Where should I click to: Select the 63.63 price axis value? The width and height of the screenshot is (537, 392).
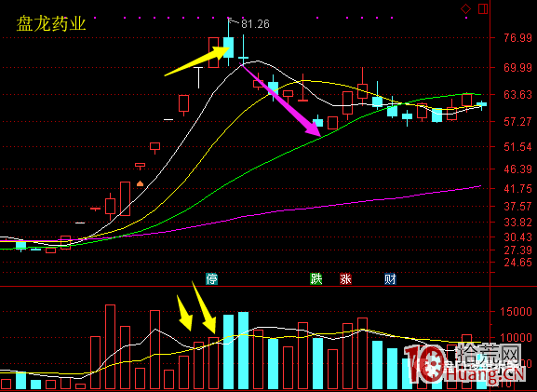517,95
